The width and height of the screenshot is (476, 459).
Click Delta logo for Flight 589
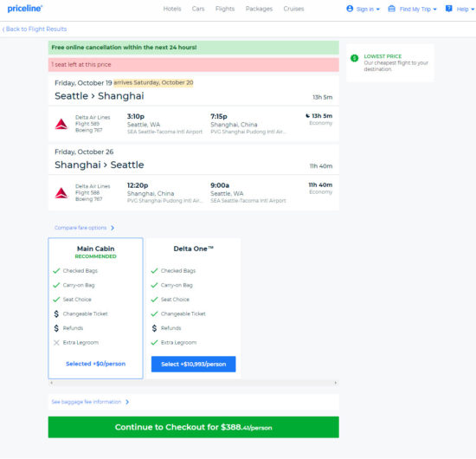[x=61, y=124]
